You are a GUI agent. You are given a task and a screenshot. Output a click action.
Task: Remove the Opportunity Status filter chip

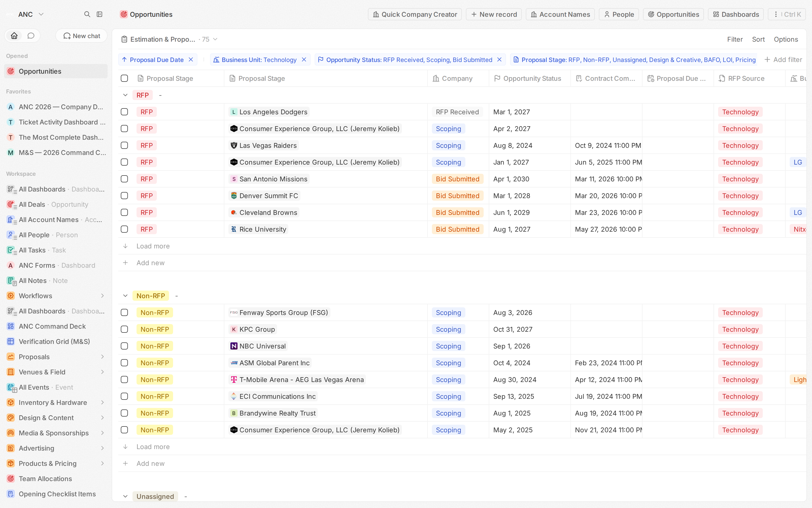[x=499, y=59]
